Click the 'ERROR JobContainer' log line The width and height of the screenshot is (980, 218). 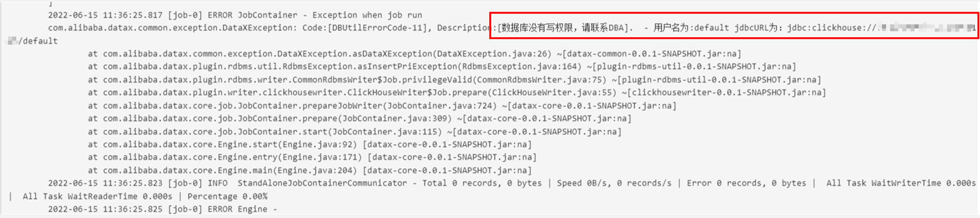(x=235, y=15)
